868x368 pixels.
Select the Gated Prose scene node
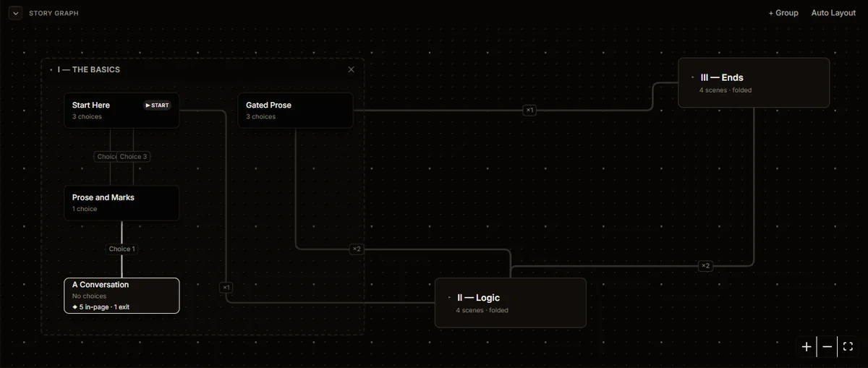295,110
